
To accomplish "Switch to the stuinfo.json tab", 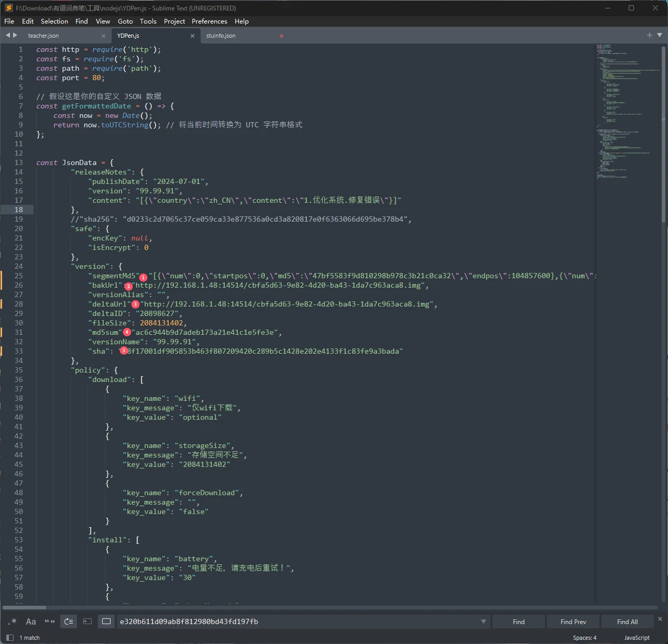I will 221,36.
